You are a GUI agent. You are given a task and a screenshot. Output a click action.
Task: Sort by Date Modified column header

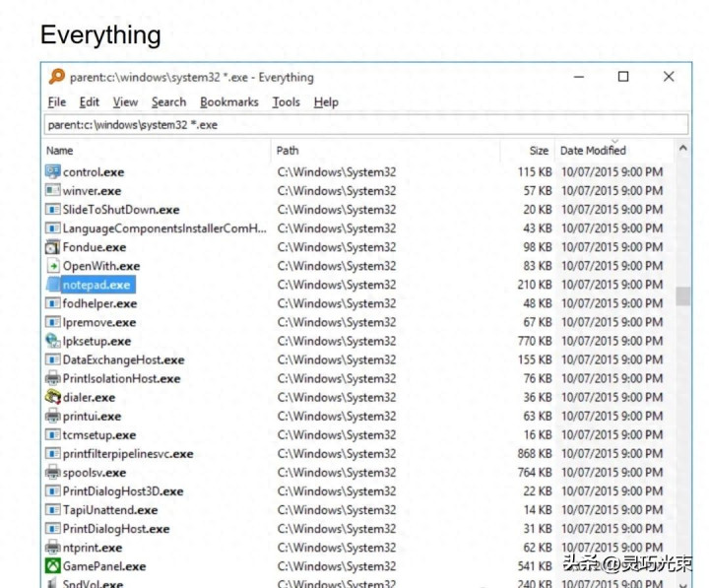point(593,151)
